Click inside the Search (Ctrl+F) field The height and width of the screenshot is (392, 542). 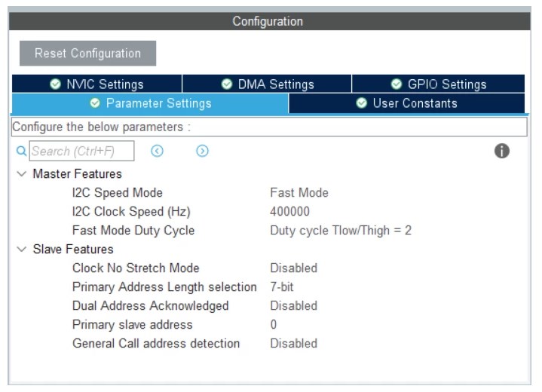81,152
